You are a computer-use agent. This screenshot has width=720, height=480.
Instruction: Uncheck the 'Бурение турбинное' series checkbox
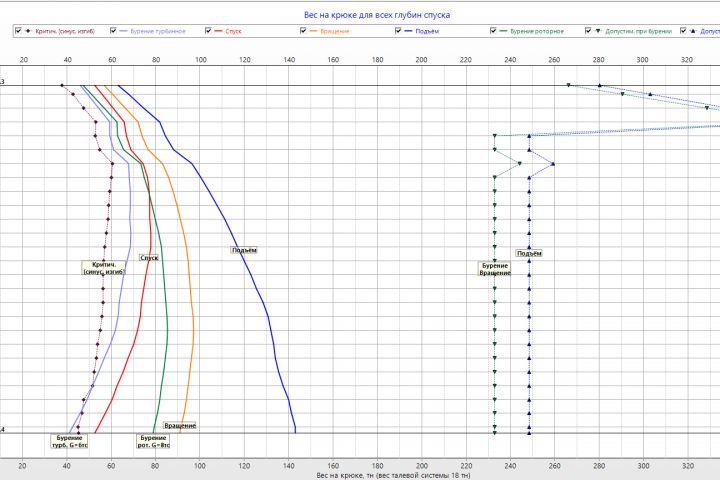coord(113,31)
